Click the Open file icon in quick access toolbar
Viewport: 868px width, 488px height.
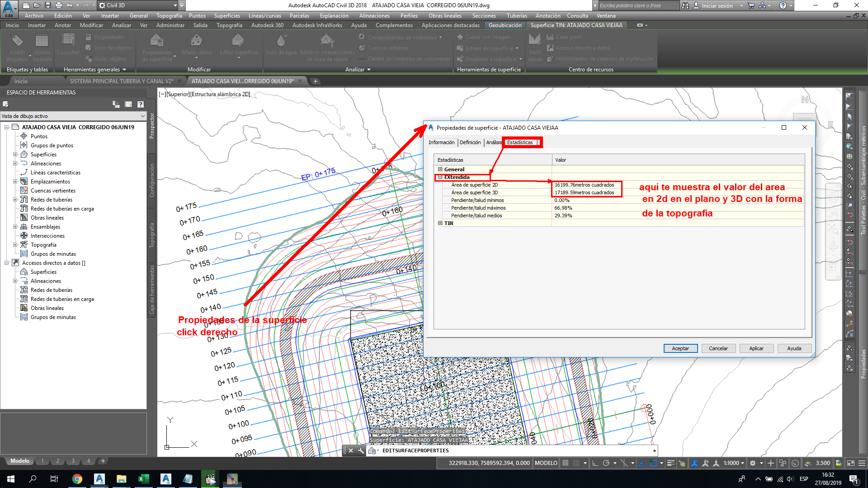[37, 5]
